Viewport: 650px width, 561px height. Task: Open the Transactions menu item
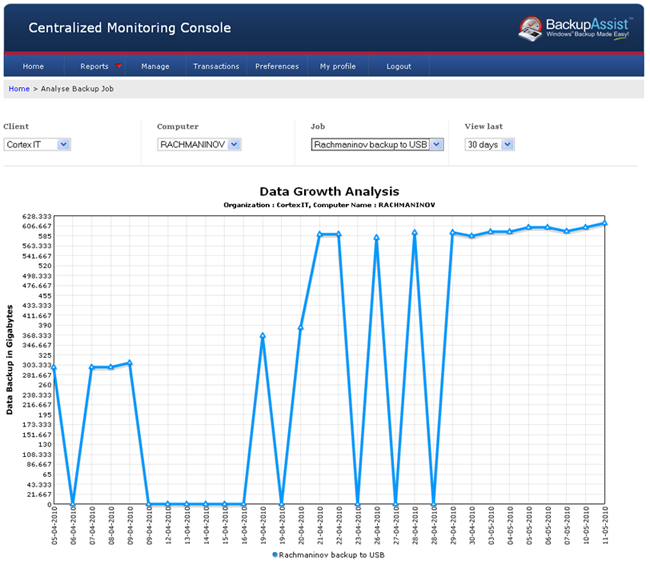click(216, 66)
